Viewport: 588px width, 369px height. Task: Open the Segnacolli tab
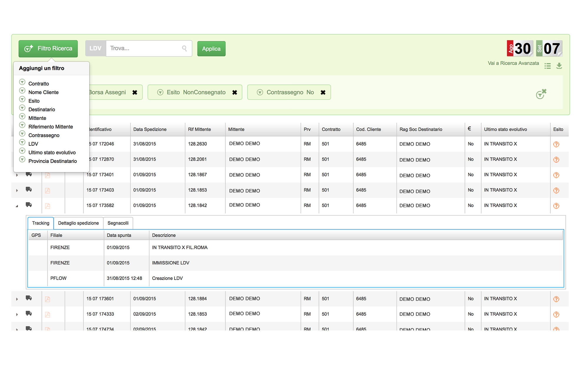click(118, 223)
